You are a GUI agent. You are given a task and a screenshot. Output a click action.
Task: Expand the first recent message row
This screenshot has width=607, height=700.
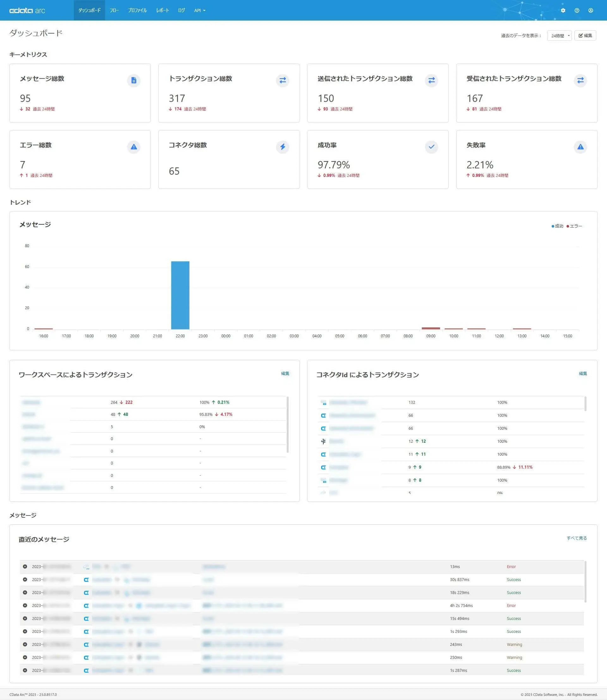[25, 566]
